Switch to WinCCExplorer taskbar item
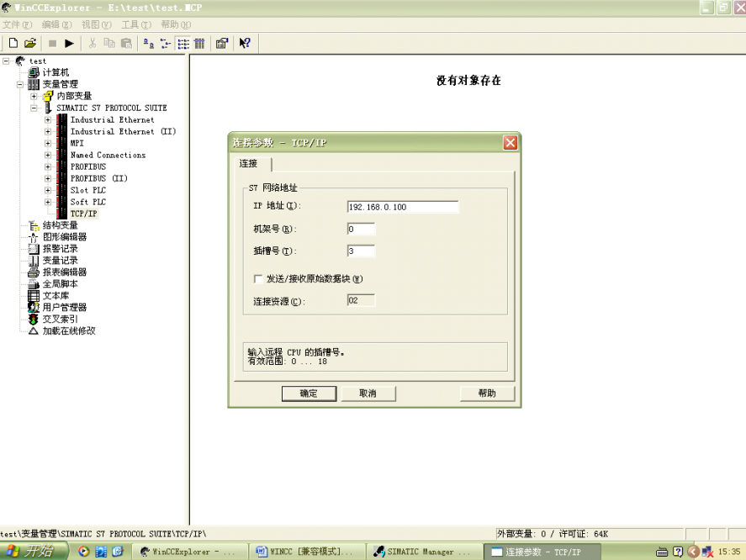The image size is (746, 560). coord(189,552)
